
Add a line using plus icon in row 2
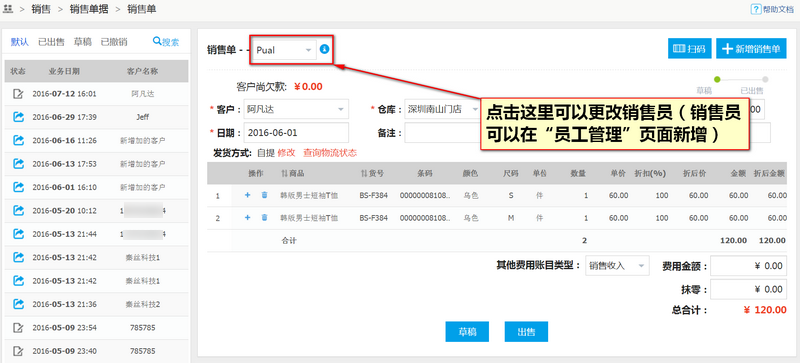coord(248,218)
